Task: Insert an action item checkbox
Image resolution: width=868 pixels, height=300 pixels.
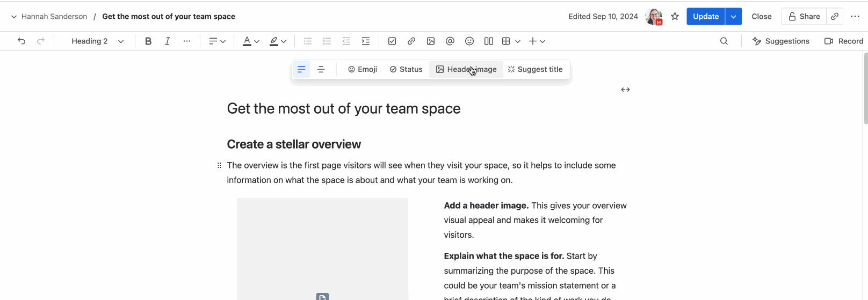Action: (392, 41)
